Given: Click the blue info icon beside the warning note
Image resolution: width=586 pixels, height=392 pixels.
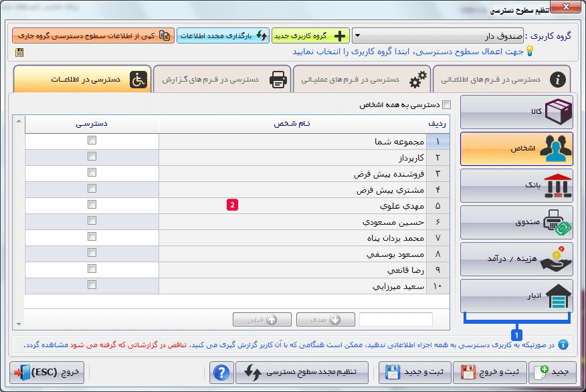Looking at the screenshot, I should (563, 345).
